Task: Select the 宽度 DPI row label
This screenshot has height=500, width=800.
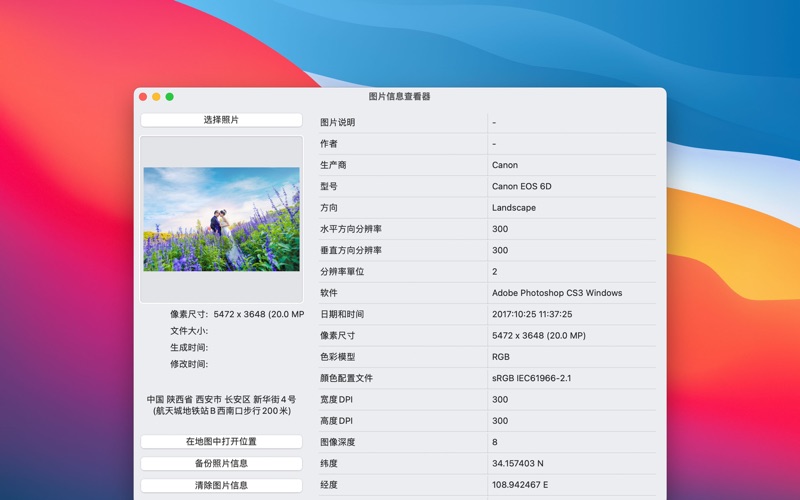Action: coord(336,399)
